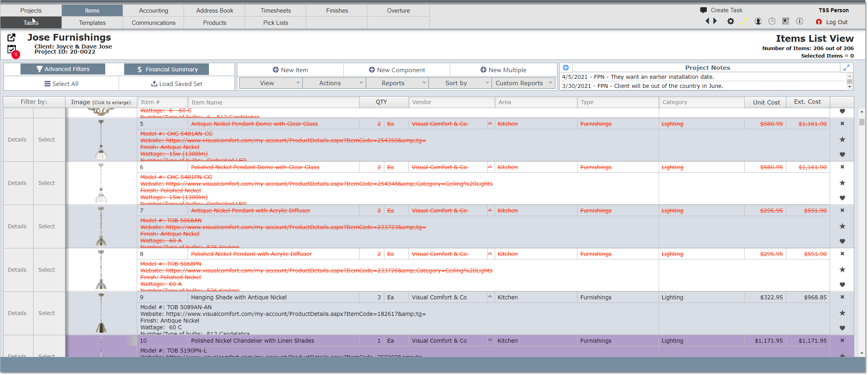Open the Timesheets tab
The image size is (868, 375).
pyautogui.click(x=276, y=11)
